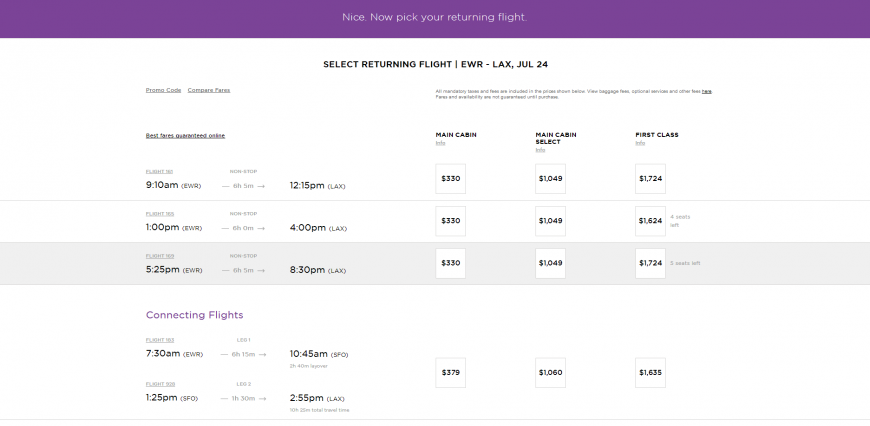870x426 pixels.
Task: Select $330 Main Cabin fare for 9:10am flight
Action: 451,179
